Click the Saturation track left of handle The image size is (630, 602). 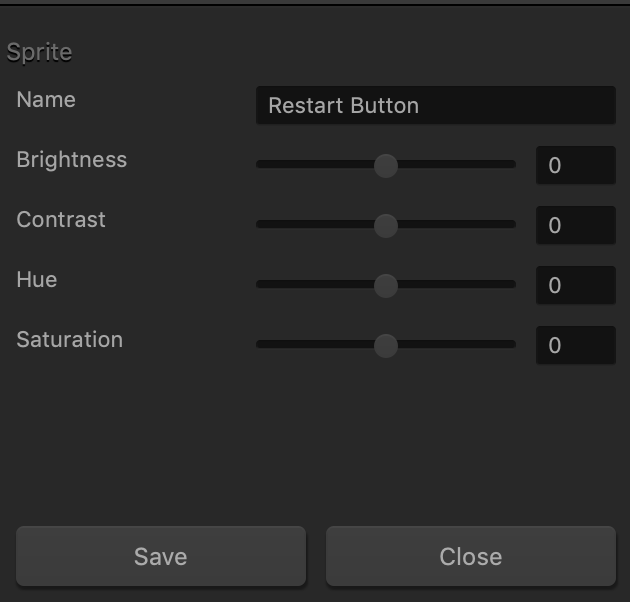coord(315,344)
